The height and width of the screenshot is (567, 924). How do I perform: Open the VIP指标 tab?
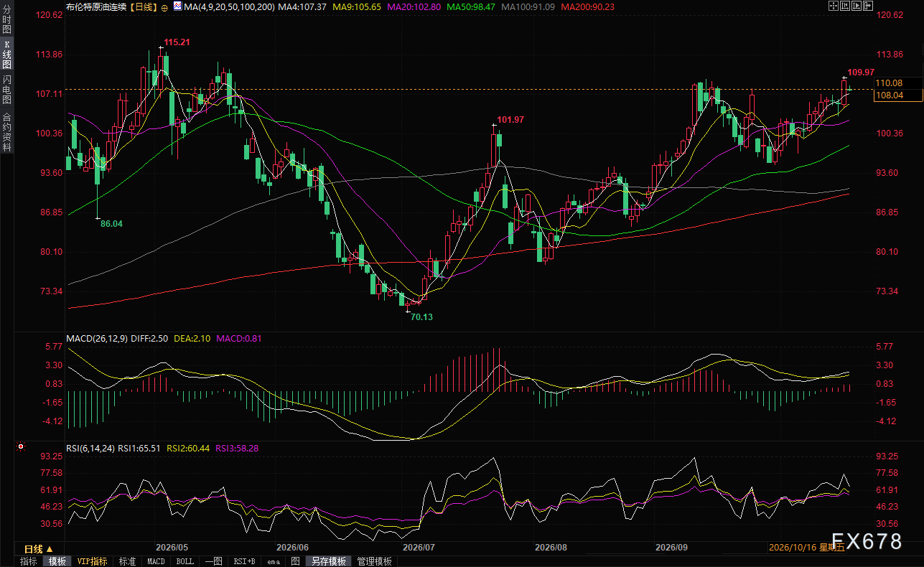click(92, 561)
